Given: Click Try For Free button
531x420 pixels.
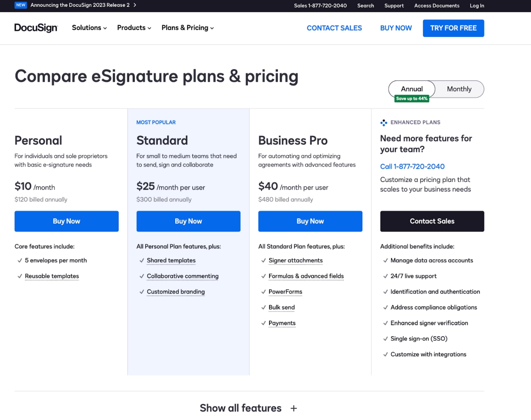Looking at the screenshot, I should [x=453, y=28].
